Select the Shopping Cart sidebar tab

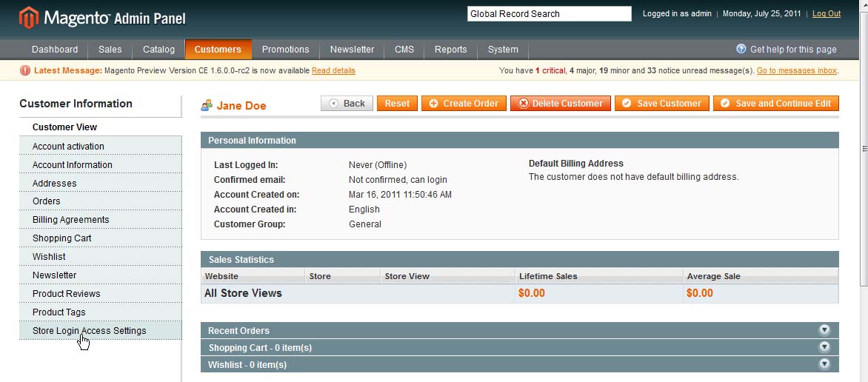[100, 238]
